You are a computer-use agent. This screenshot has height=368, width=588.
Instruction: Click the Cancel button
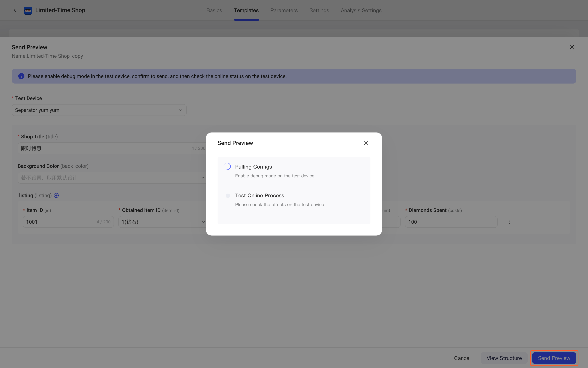coord(462,358)
